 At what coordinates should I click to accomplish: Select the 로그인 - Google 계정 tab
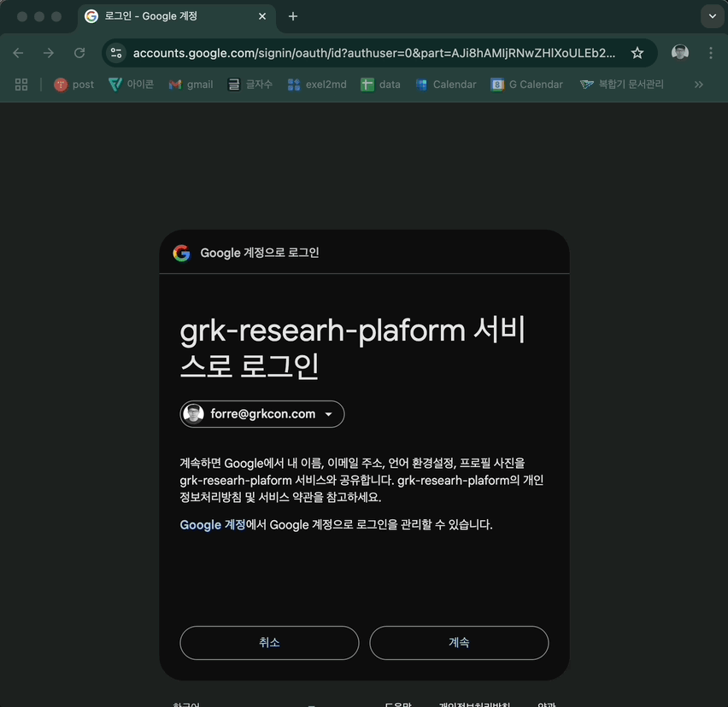pos(176,17)
